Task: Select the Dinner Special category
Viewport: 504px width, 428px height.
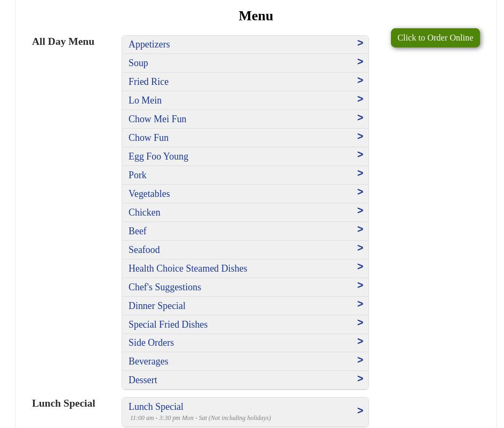Action: [x=157, y=306]
